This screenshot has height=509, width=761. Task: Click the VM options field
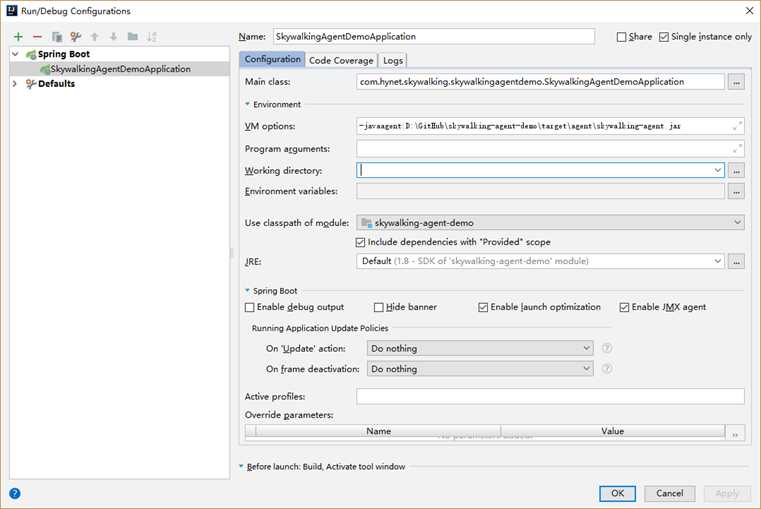pos(550,126)
